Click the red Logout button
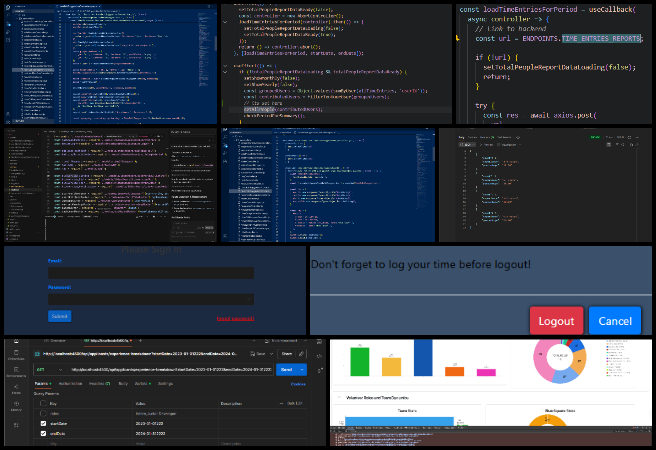 (556, 321)
